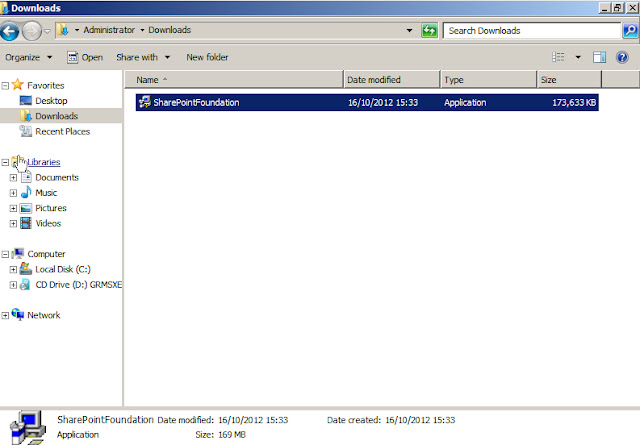Click New folder
Viewport: 640px width, 445px height.
(x=207, y=58)
